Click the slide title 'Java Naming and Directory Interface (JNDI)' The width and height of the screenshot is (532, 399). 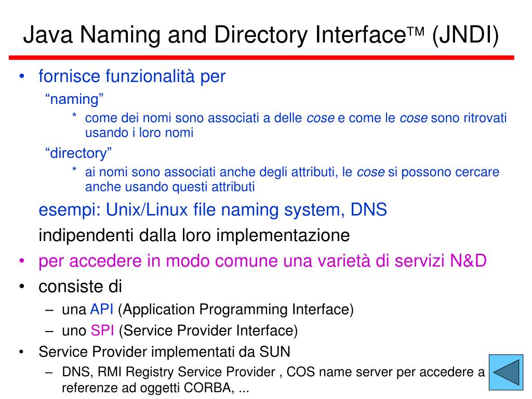pos(261,35)
